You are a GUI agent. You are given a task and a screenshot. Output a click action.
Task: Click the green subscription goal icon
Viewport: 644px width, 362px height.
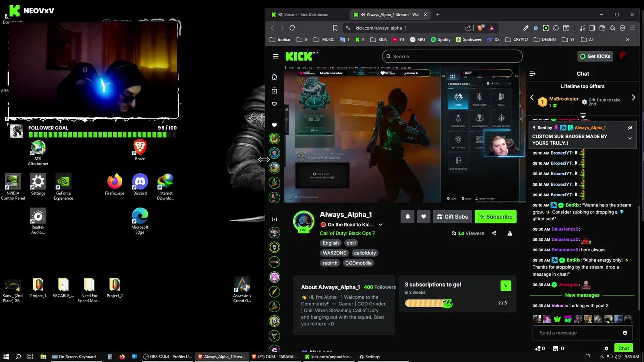point(506,286)
